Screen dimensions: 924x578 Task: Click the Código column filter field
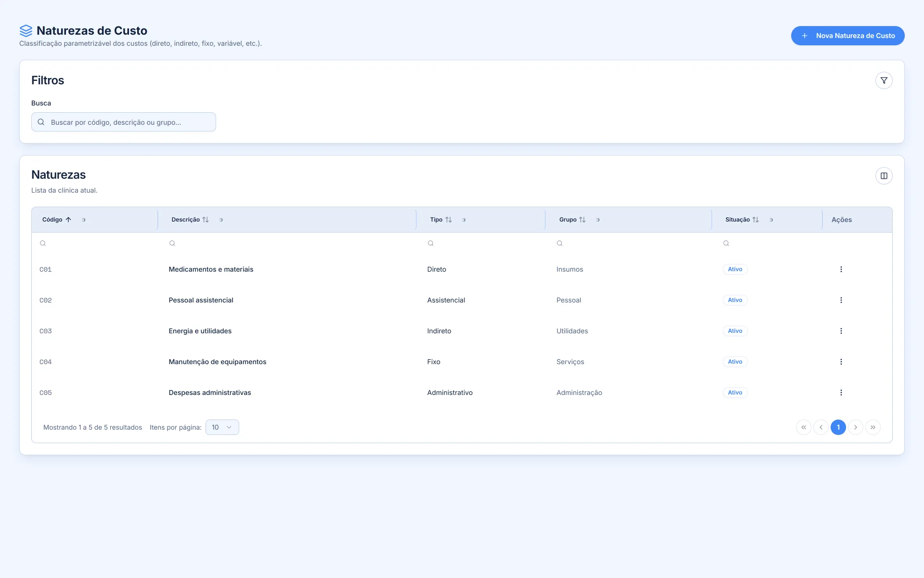click(94, 243)
